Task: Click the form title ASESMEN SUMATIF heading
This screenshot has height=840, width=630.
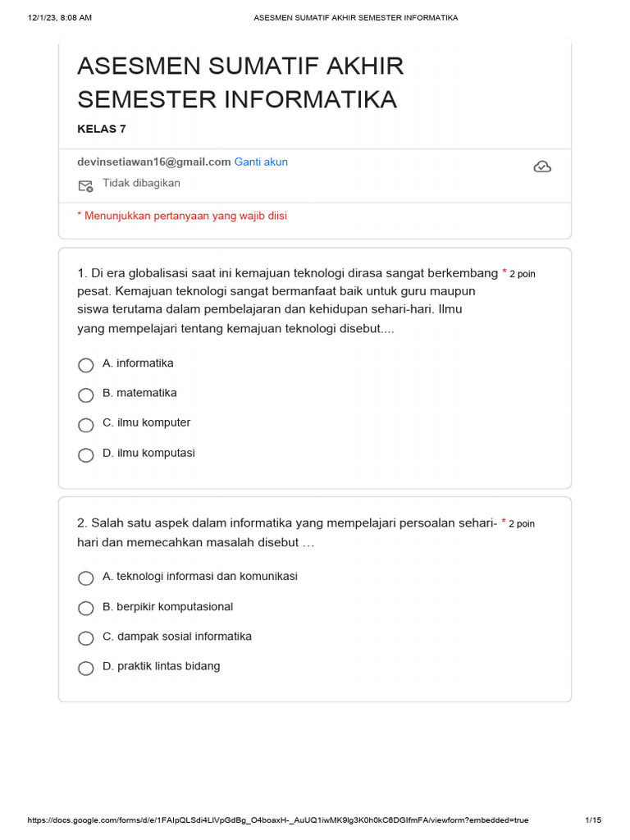Action: 240,83
